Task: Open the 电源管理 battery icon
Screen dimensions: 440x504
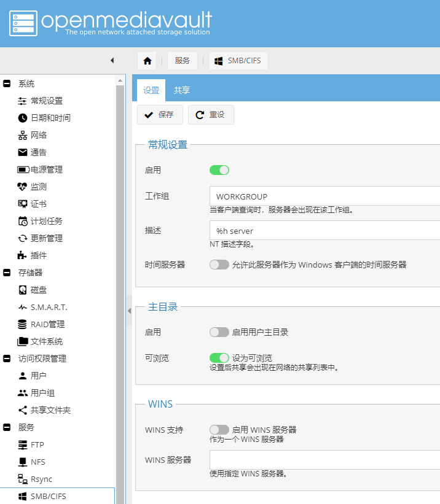Action: 23,169
